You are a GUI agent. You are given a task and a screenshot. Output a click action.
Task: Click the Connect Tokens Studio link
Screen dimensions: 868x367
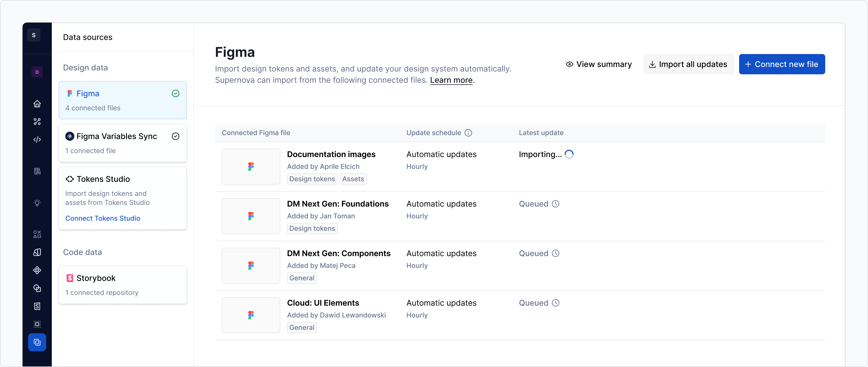click(103, 218)
